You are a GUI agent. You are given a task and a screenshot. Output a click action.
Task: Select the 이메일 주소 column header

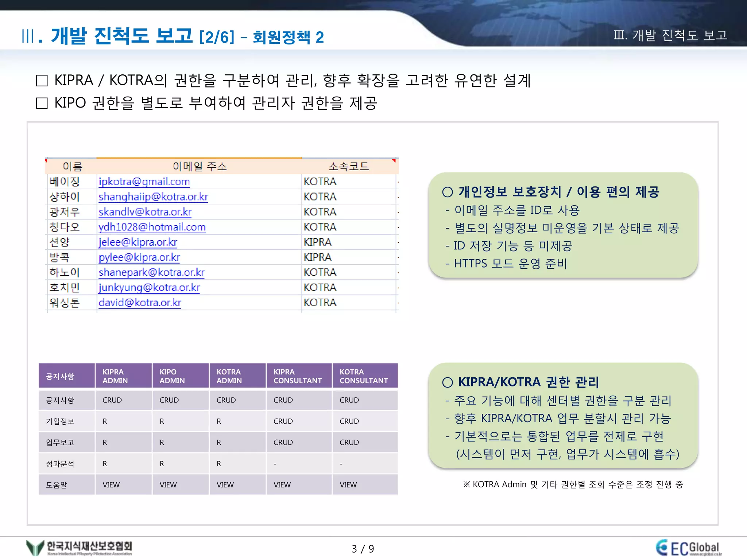(200, 167)
